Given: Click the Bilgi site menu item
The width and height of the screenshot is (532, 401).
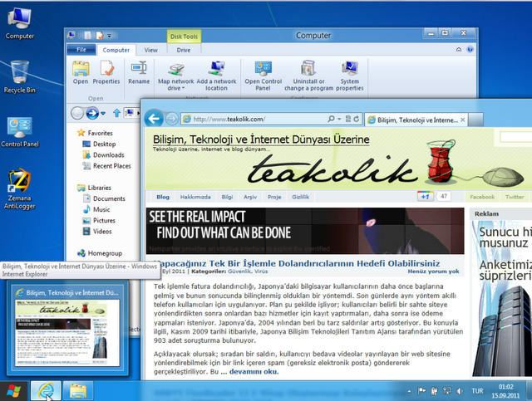Looking at the screenshot, I should click(x=227, y=197).
